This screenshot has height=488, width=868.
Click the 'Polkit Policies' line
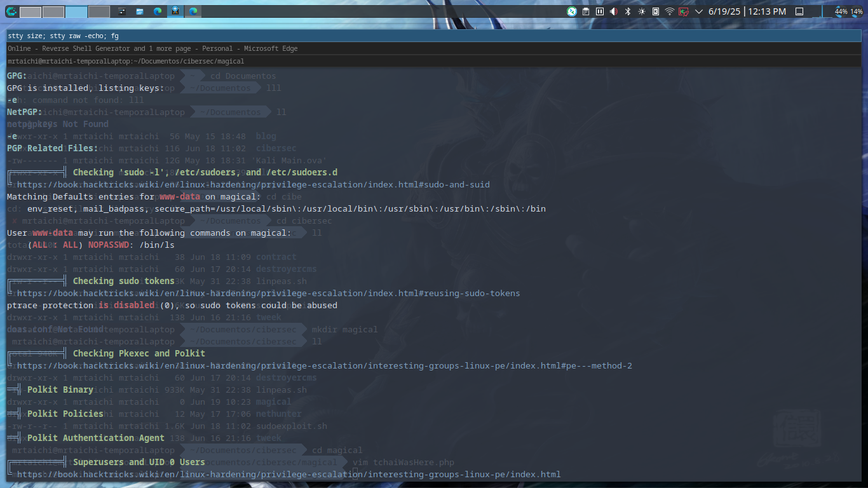tap(65, 414)
